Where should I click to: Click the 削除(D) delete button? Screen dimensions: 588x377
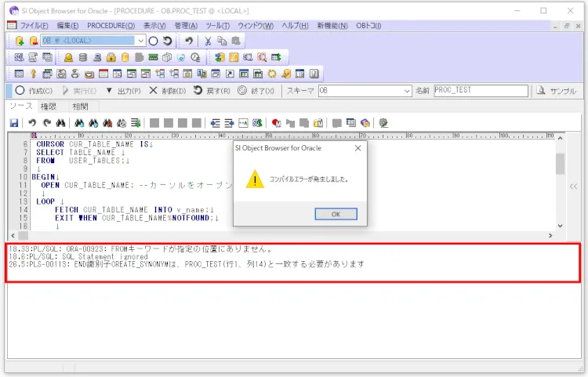(x=168, y=91)
